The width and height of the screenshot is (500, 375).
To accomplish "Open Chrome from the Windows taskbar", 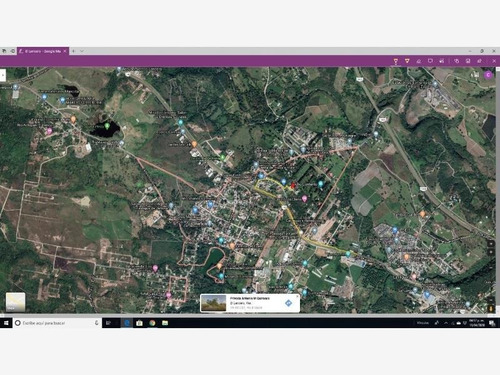I will [152, 323].
